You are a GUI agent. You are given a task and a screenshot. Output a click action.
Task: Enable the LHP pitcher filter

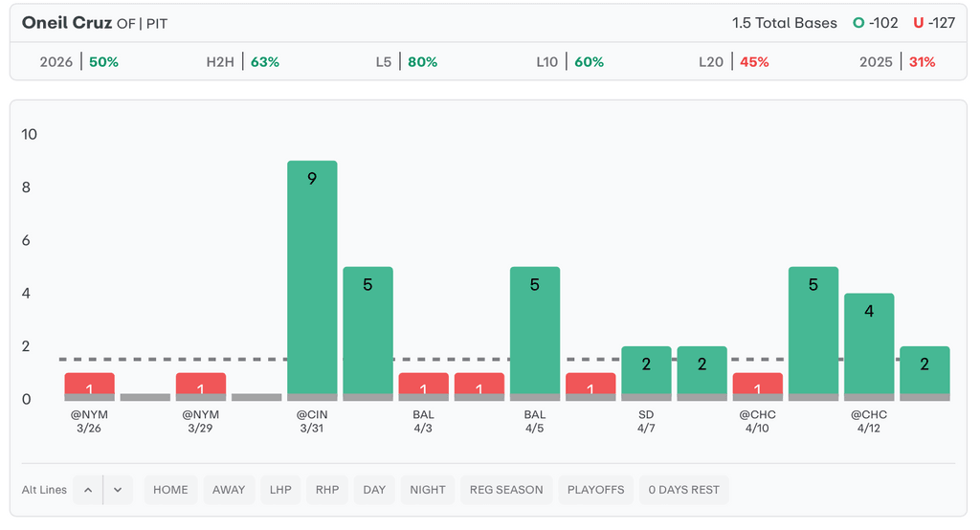(x=280, y=490)
